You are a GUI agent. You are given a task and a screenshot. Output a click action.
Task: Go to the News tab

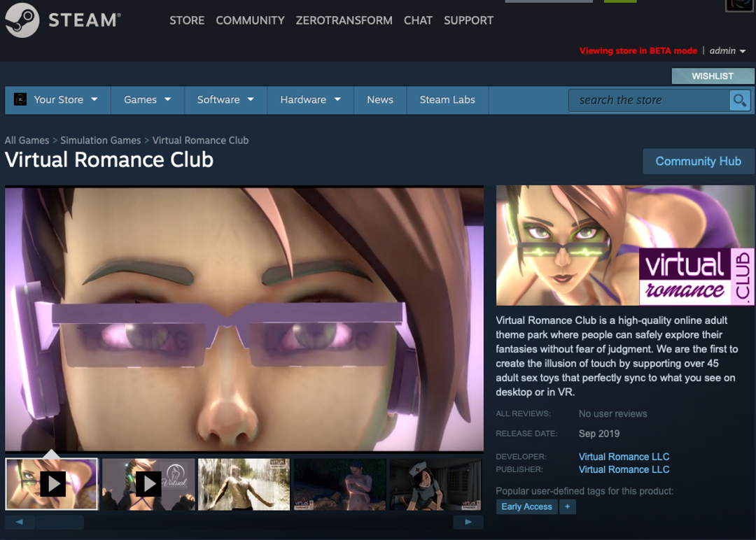coord(380,100)
